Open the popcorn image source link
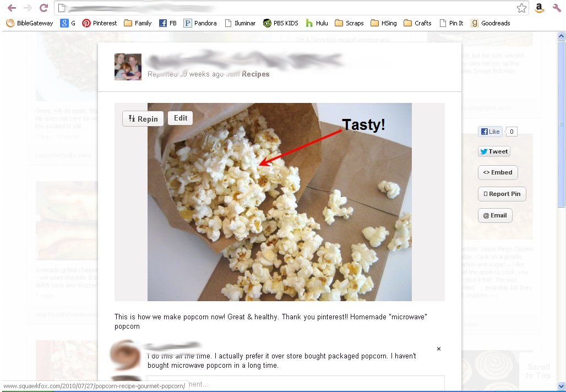Viewport: 566px width, 392px height. 279,202
